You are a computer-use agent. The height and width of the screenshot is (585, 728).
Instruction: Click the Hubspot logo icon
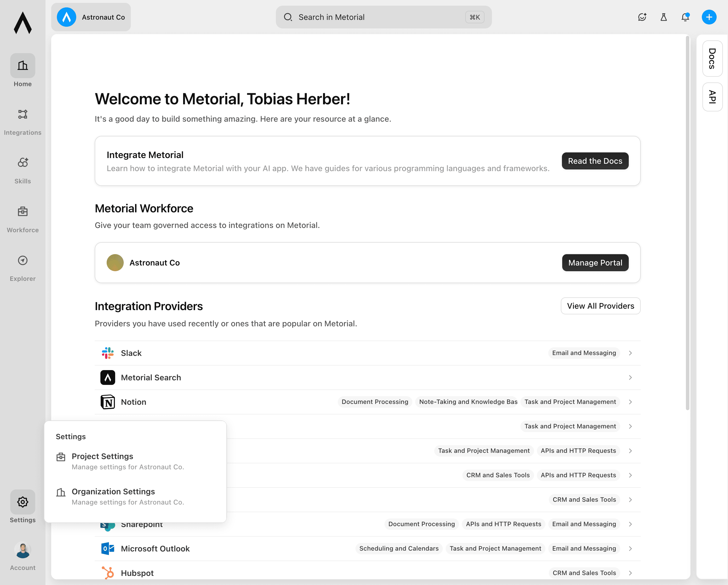click(108, 573)
